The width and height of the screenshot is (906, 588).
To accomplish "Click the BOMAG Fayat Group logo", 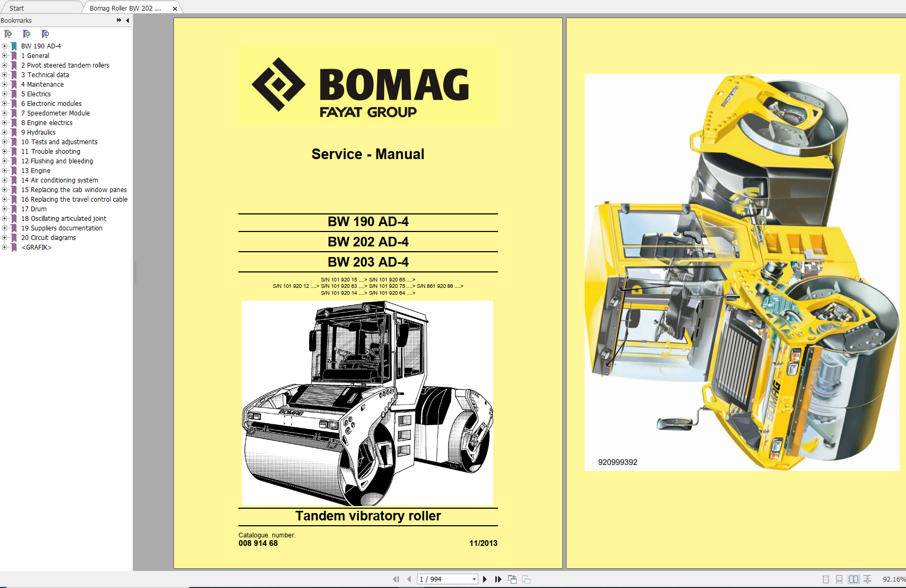I will pyautogui.click(x=368, y=85).
